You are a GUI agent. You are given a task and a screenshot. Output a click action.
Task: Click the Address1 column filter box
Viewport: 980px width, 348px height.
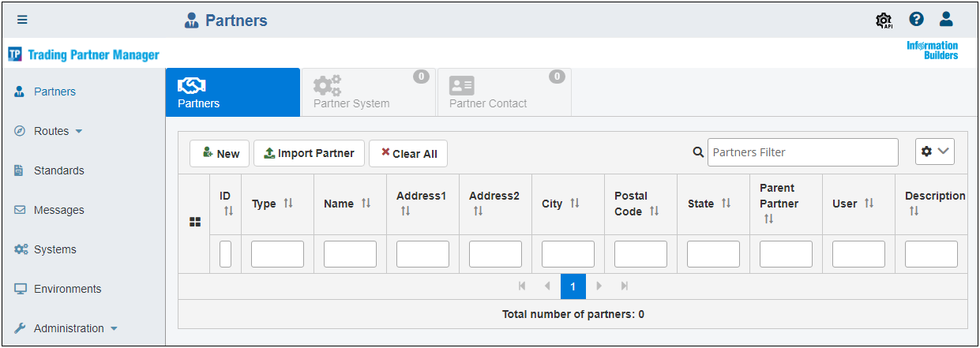(422, 254)
